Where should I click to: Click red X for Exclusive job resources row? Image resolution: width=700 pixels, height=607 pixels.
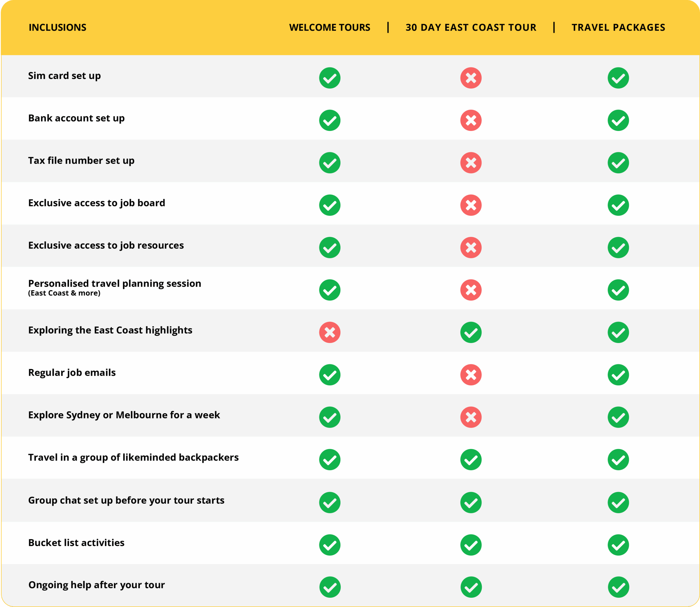click(471, 248)
